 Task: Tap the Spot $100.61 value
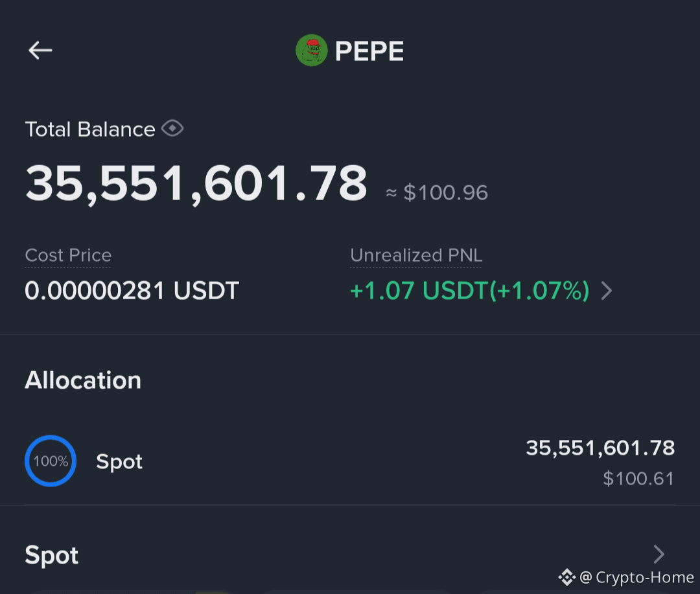[x=638, y=479]
